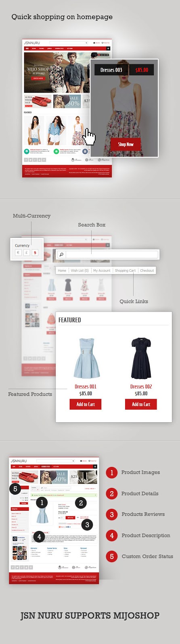The height and width of the screenshot is (644, 180).
Task: Click the settings gear icon in the homepage red menu
Action: 108,48
